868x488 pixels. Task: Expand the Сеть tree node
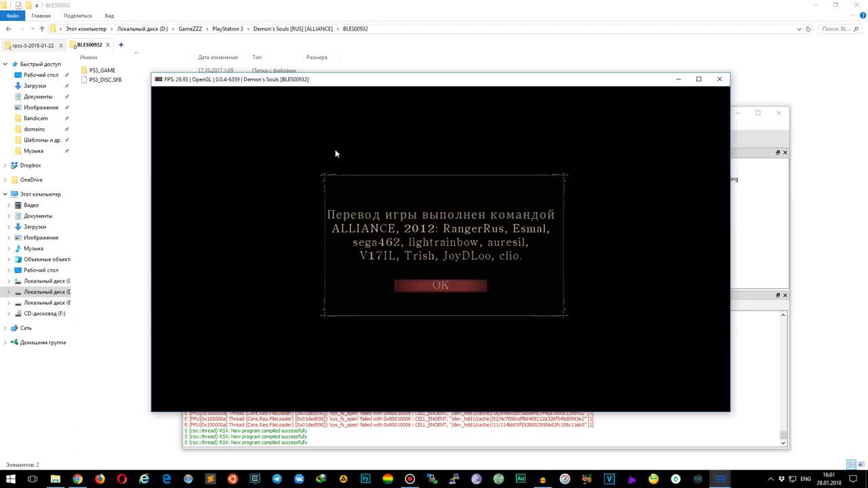point(5,328)
